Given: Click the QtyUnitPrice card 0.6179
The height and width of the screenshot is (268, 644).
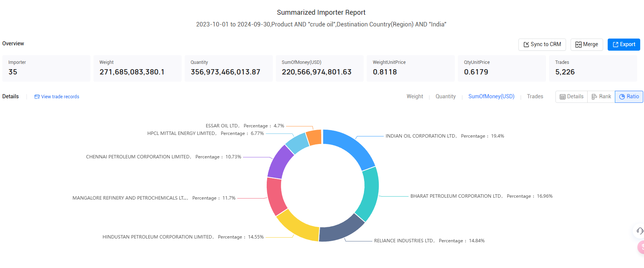Looking at the screenshot, I should pyautogui.click(x=502, y=68).
